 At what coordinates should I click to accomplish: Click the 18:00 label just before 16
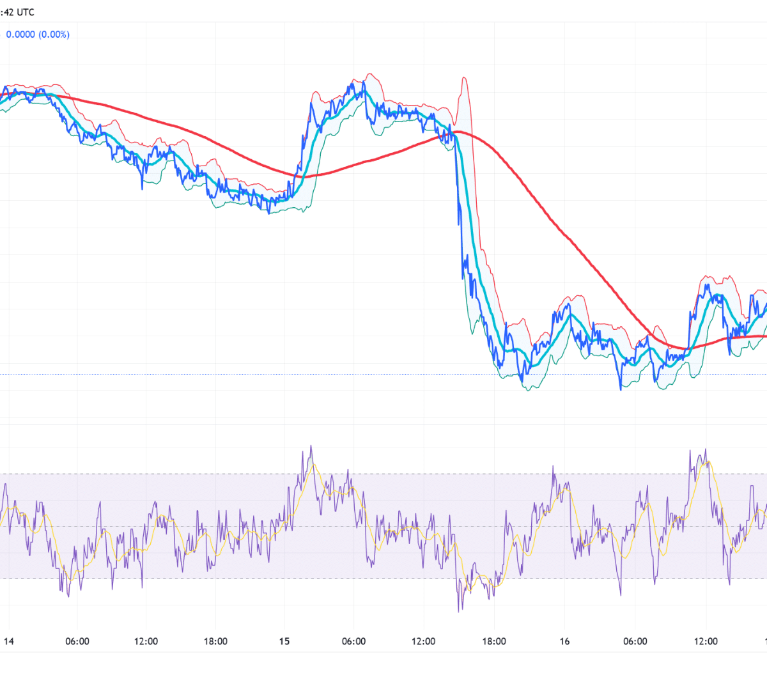pos(494,641)
